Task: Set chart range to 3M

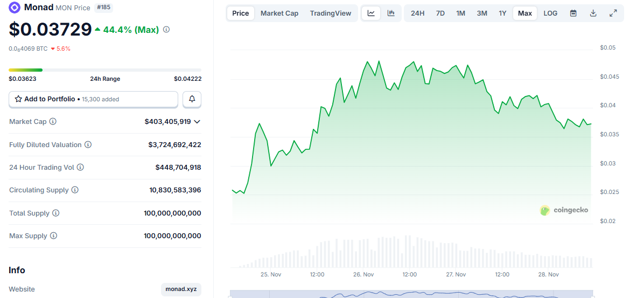Action: (482, 13)
